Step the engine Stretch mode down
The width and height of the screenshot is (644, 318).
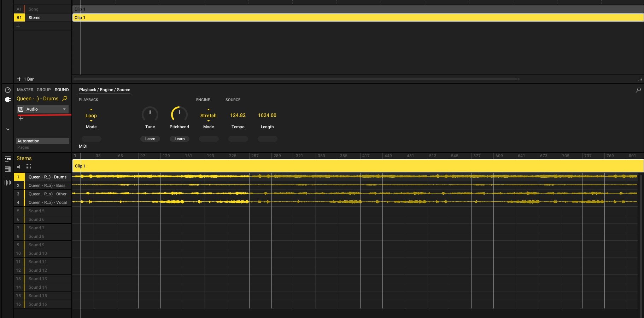(x=209, y=121)
